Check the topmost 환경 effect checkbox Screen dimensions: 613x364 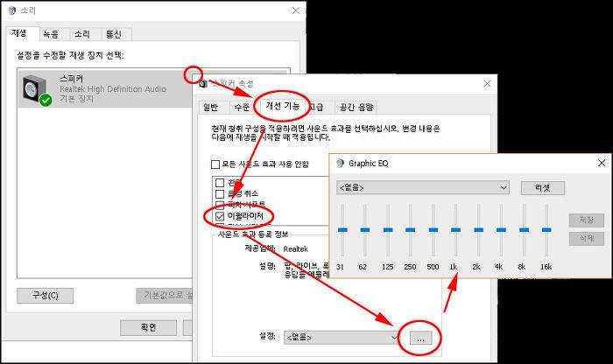coord(220,183)
